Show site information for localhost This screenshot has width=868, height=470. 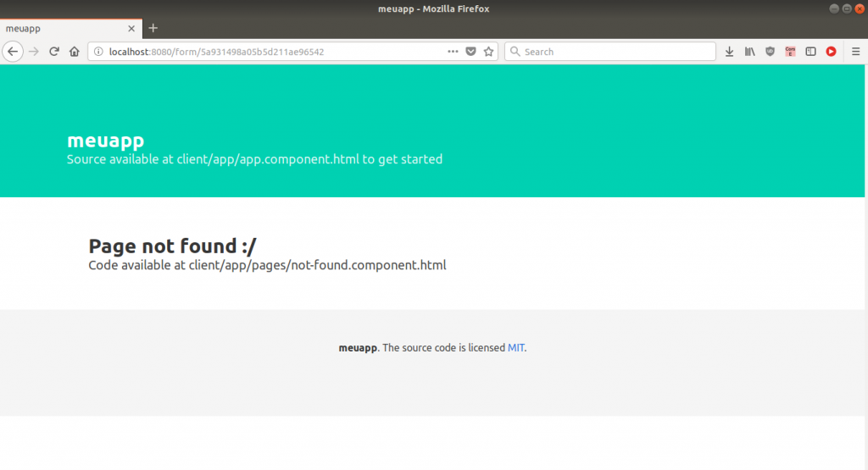pyautogui.click(x=98, y=52)
